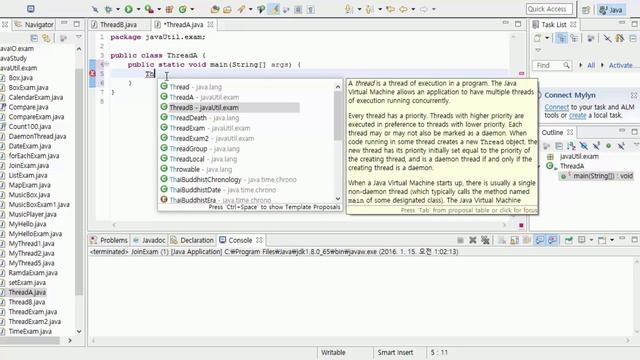Select the Navigator view tab
The height and width of the screenshot is (360, 640).
pyautogui.click(x=35, y=24)
